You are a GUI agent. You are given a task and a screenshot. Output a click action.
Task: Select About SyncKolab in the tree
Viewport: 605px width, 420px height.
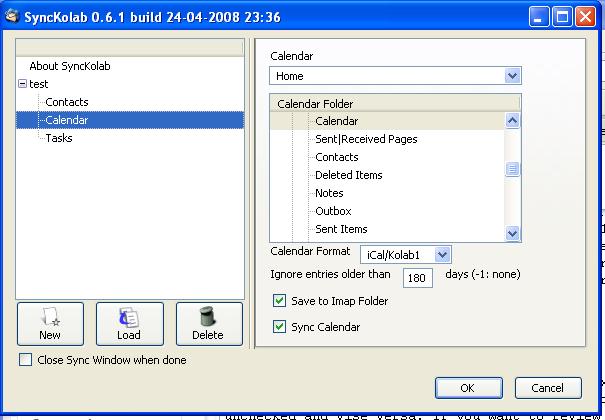[x=70, y=66]
